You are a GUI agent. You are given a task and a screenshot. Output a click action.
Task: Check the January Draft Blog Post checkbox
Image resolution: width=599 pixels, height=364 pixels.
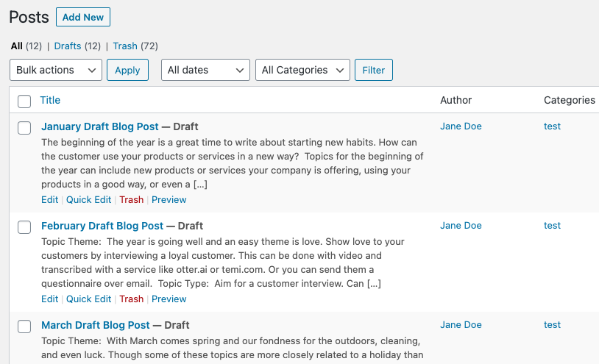[x=24, y=127]
